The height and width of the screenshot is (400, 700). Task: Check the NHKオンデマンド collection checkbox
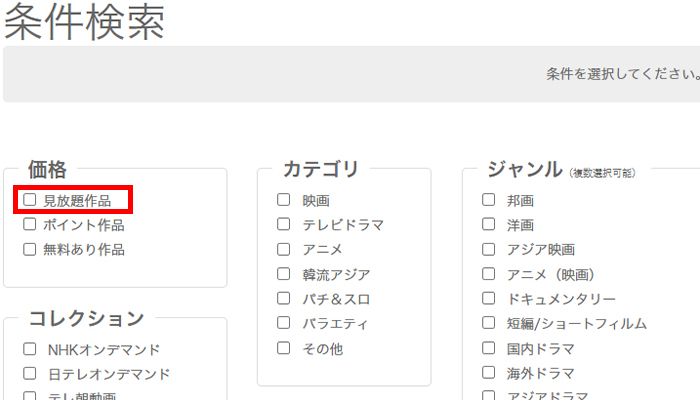point(30,349)
